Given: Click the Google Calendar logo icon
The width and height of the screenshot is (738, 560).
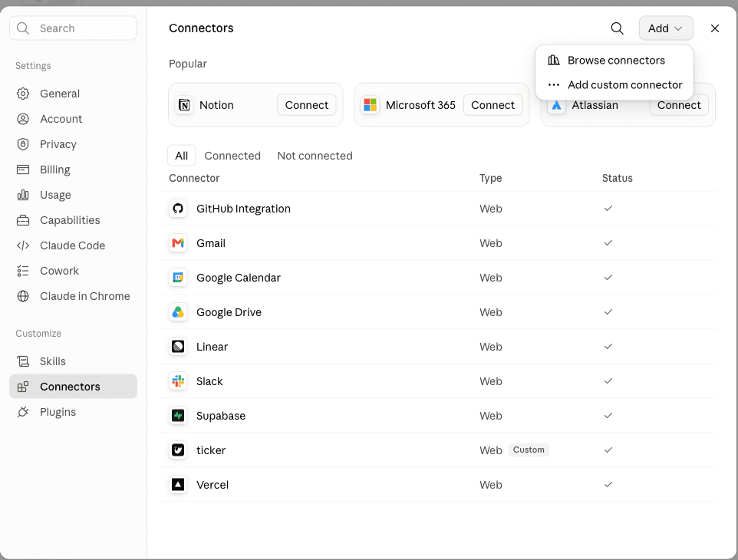Looking at the screenshot, I should [178, 278].
